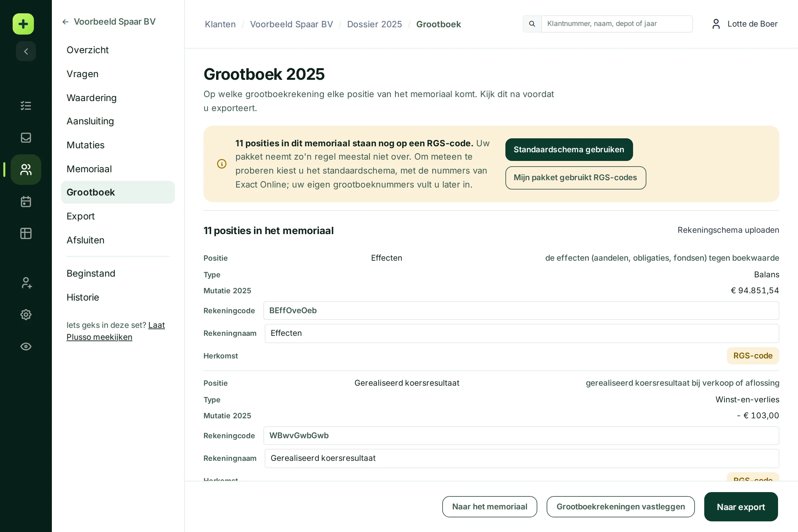Open the Dossier 2025 breadcrumb
The height and width of the screenshot is (532, 798).
pos(374,24)
